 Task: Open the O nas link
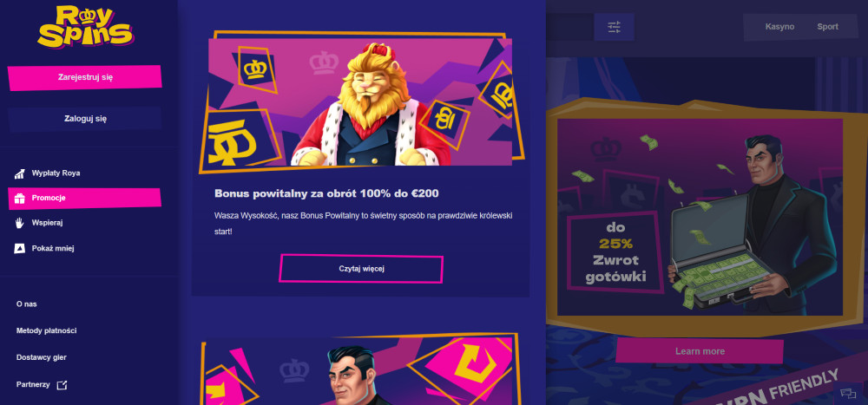(27, 304)
